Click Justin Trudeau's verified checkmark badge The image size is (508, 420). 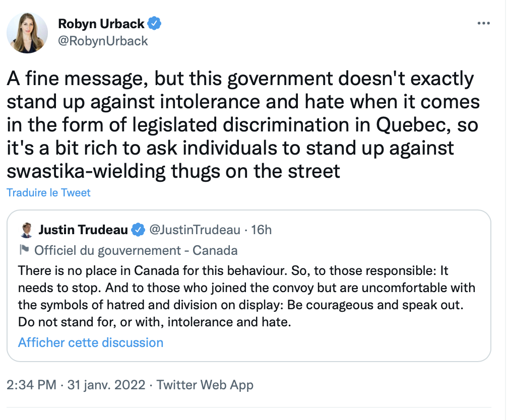coord(138,230)
